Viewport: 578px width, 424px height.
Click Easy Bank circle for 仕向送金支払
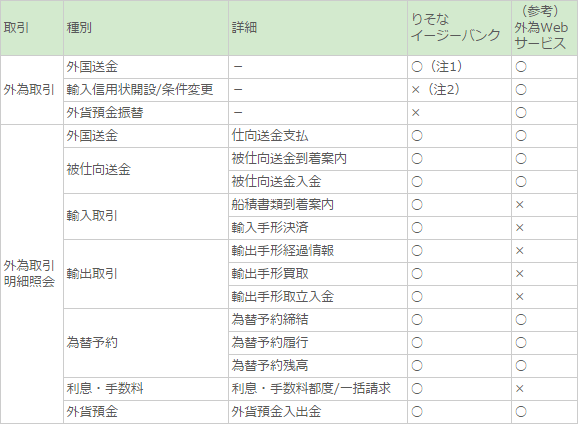(417, 136)
